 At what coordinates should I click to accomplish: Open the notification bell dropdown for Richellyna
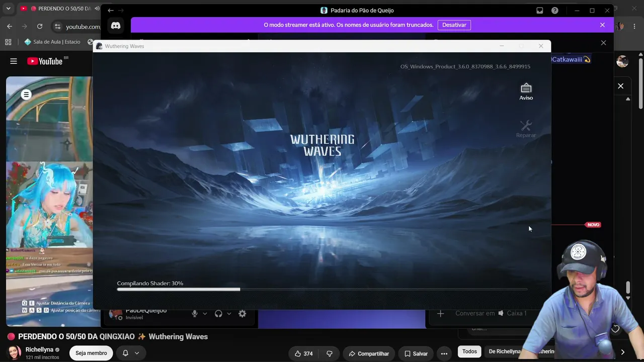pyautogui.click(x=130, y=353)
